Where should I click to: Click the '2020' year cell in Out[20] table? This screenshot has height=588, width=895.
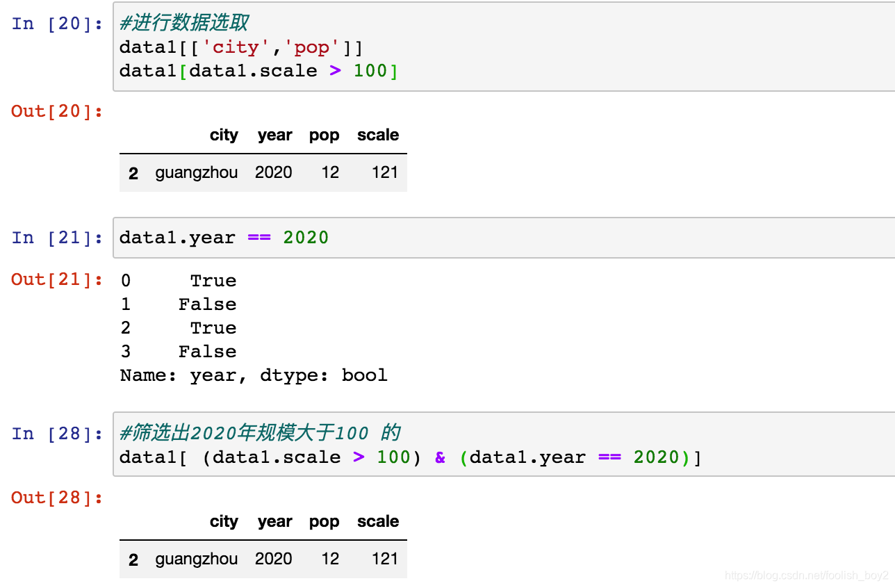tap(274, 172)
